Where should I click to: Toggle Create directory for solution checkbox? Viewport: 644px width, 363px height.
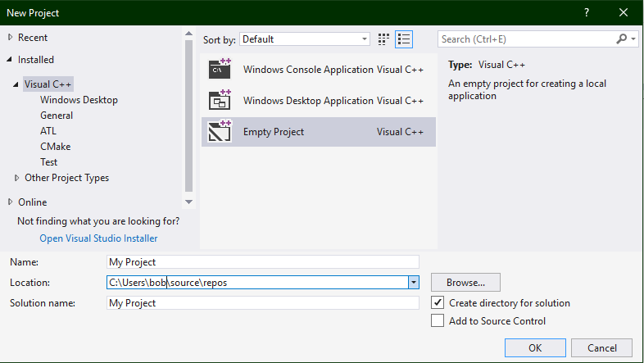(438, 303)
